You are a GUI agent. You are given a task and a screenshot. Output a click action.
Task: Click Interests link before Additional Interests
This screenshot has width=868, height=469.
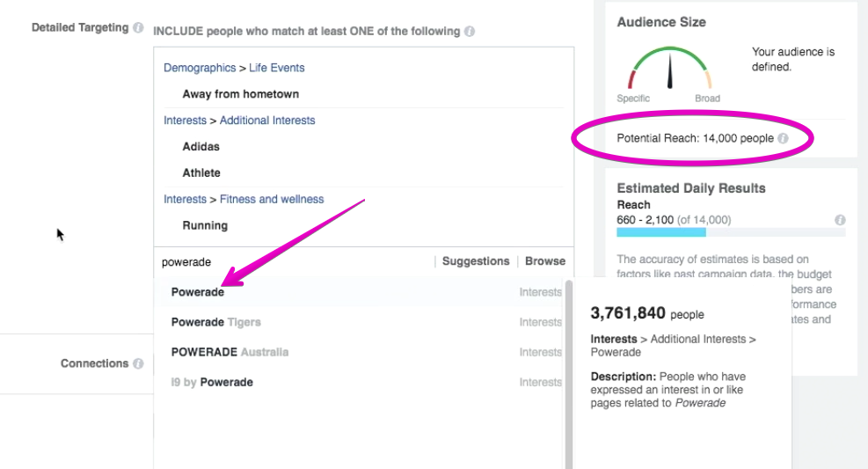point(185,121)
